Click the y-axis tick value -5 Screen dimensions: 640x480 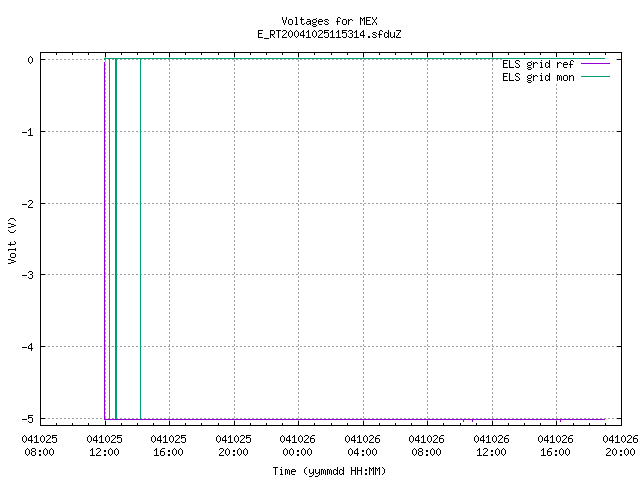point(28,419)
